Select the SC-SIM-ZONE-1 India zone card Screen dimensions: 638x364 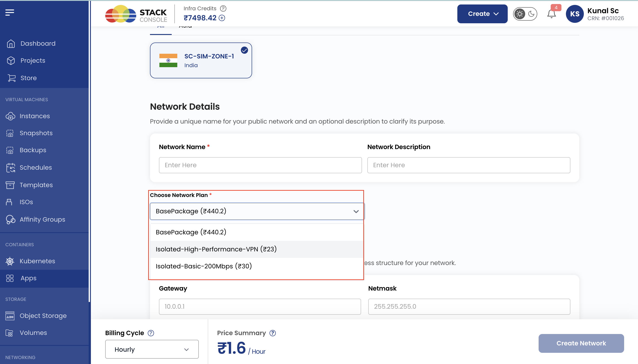(201, 60)
